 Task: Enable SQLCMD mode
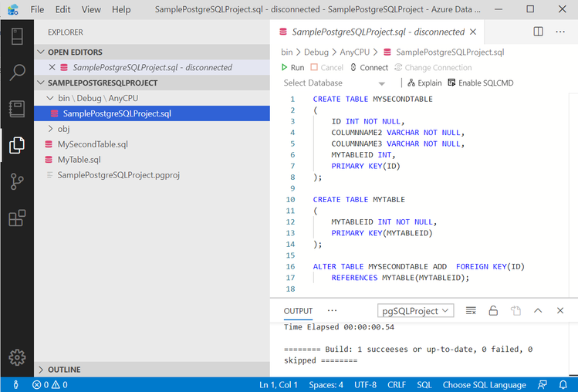point(481,83)
